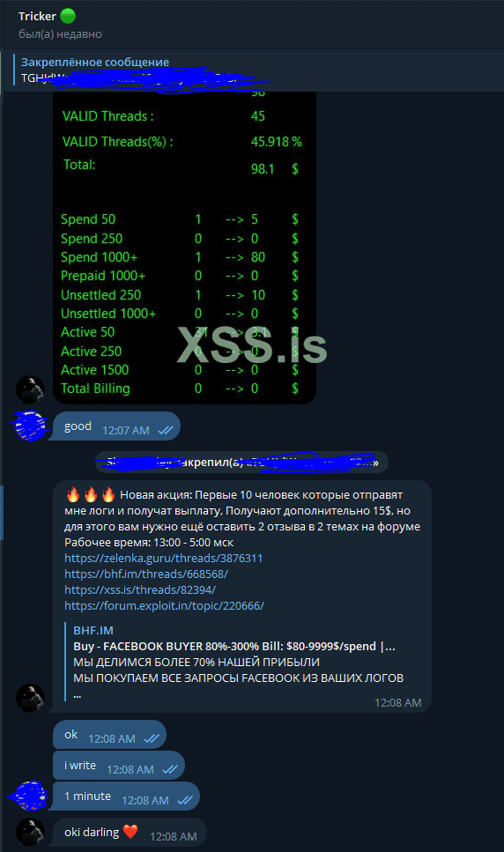Click the scribbled avatar beside '1 minute'
Screen dimensions: 504x852
coord(29,796)
